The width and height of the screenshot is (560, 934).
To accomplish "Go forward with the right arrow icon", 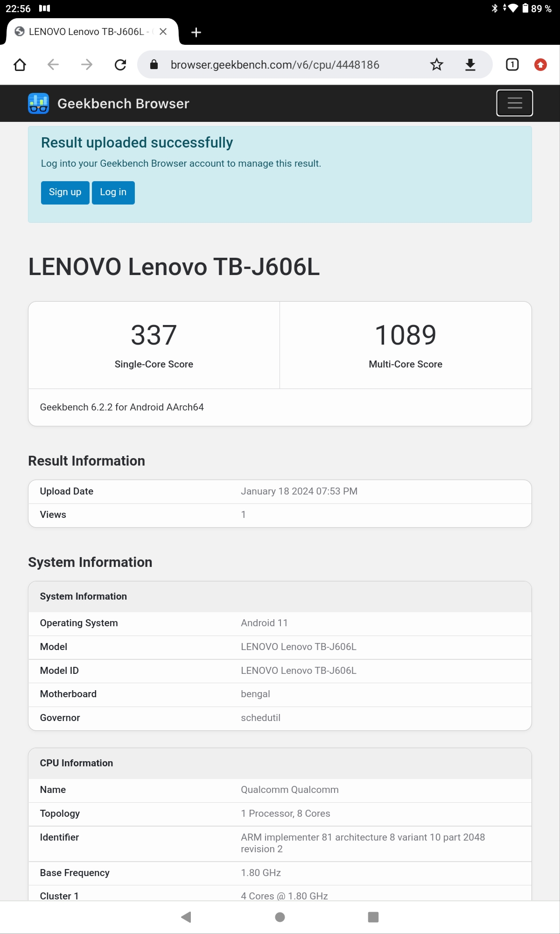I will 87,64.
